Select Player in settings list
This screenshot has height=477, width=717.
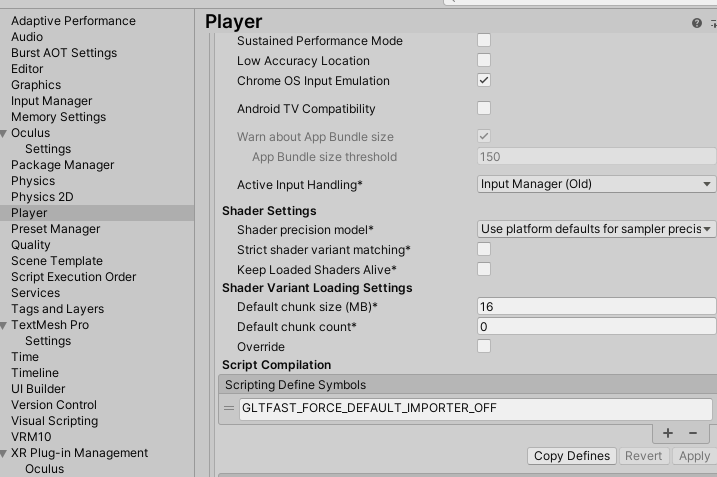97,213
